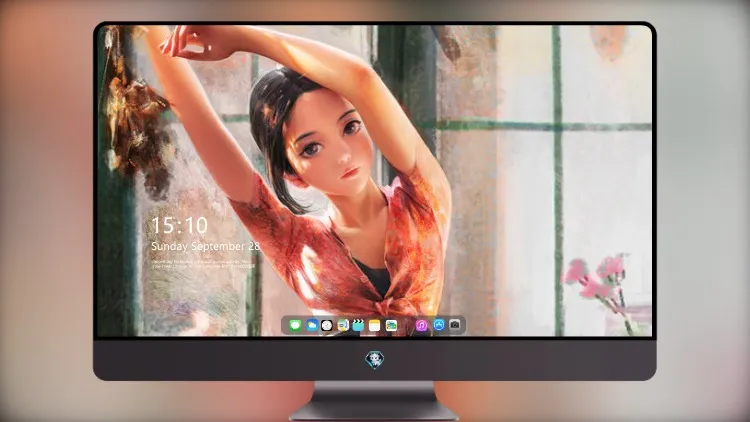Open the Maps app in the dock

[x=342, y=326]
